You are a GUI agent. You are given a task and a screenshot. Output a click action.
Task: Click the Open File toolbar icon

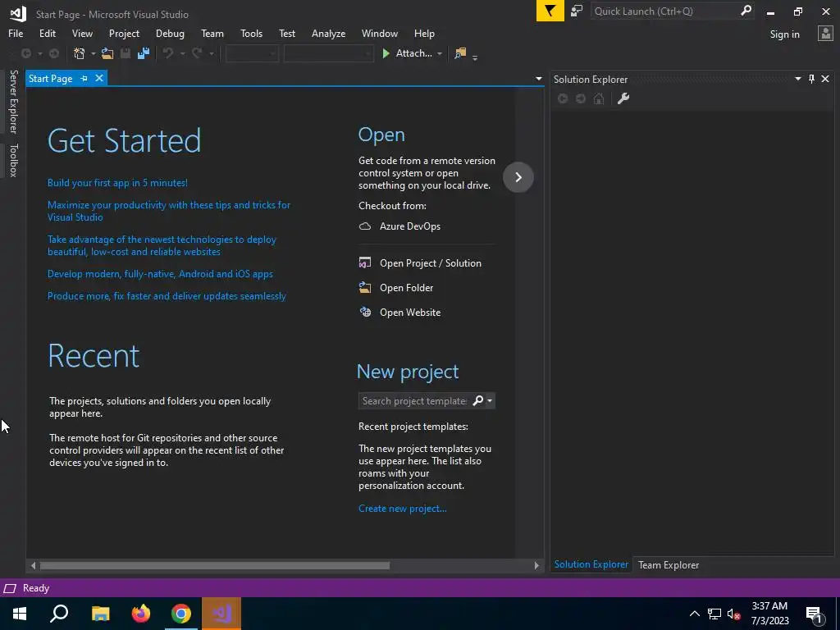pyautogui.click(x=107, y=53)
